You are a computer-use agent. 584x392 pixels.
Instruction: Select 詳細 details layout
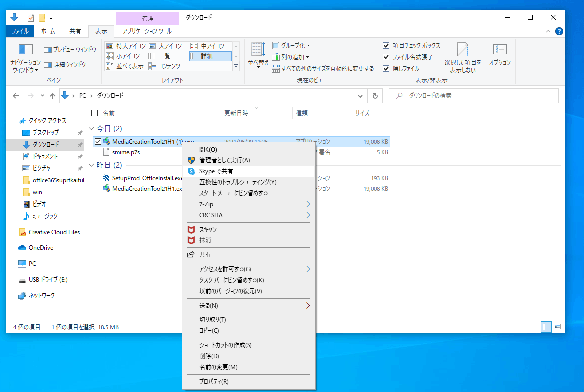[210, 56]
